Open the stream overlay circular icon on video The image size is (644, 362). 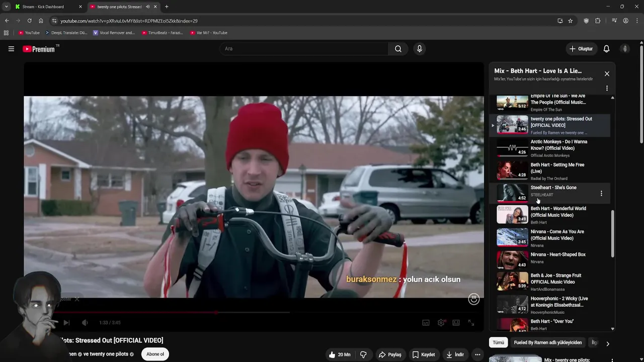point(474,299)
